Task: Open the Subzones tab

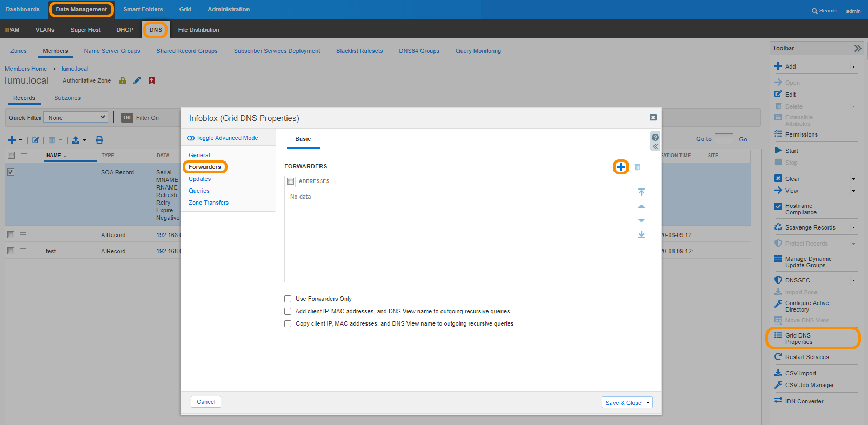Action: (x=67, y=98)
